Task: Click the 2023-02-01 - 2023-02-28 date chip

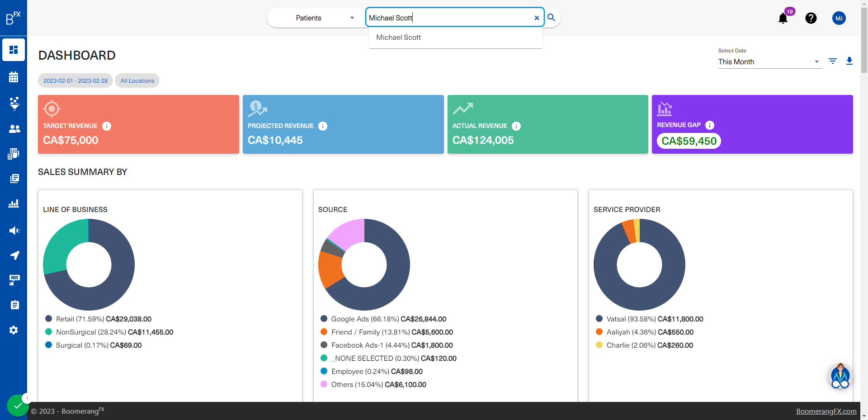Action: (x=75, y=80)
